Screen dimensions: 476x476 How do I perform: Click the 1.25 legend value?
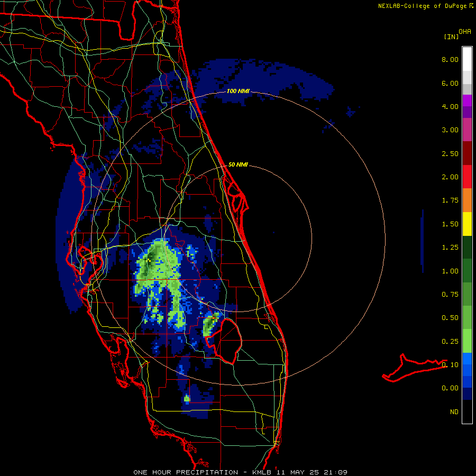450,248
